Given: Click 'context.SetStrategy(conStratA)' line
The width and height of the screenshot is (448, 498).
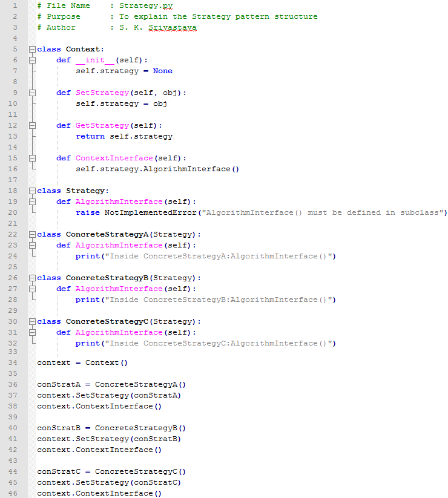Looking at the screenshot, I should 109,395.
